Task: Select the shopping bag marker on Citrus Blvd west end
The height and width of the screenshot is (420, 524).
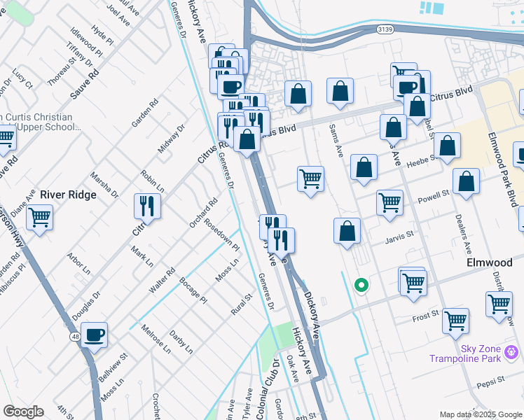Action: [247, 139]
